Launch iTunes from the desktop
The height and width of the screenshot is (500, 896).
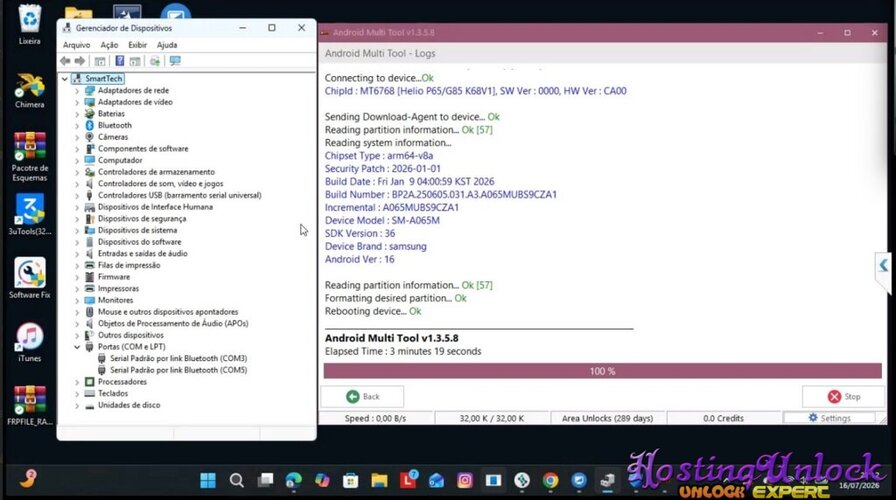coord(30,342)
